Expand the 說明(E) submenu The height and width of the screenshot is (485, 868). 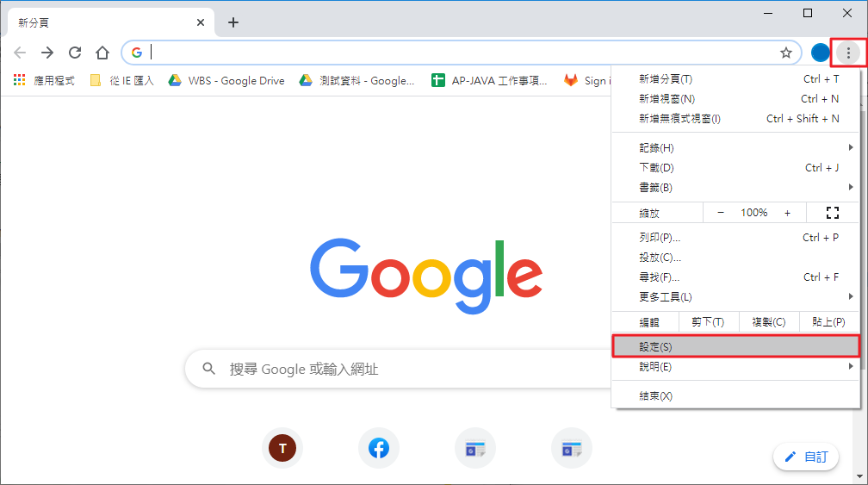[x=736, y=366]
